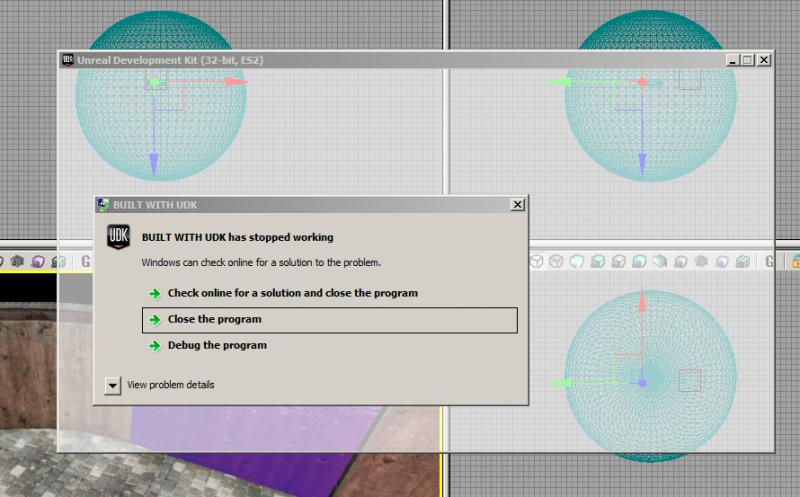Toggle Game View 'G' in left viewport toolbar
The height and width of the screenshot is (497, 800).
tap(86, 262)
